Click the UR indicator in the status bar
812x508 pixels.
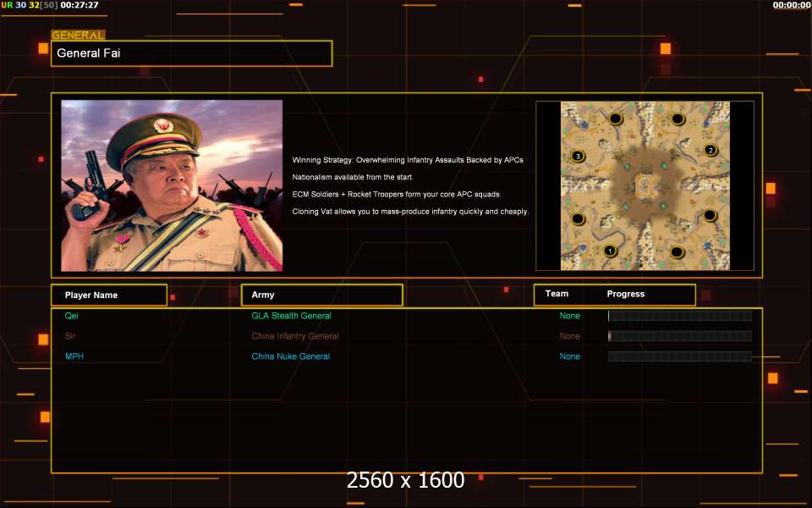click(x=7, y=5)
